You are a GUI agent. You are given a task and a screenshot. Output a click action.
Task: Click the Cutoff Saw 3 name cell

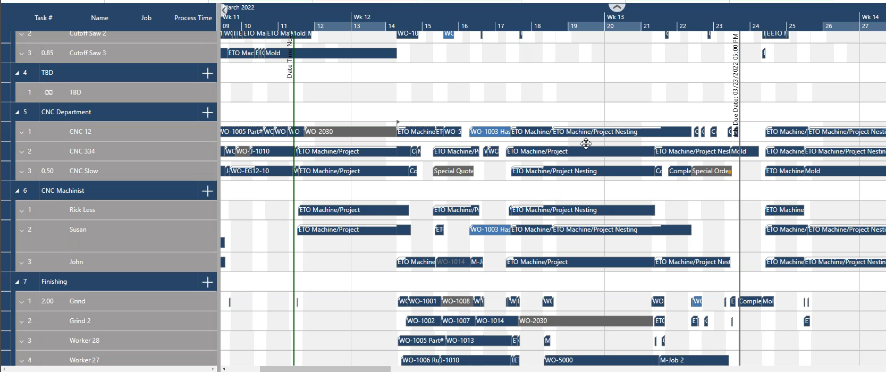point(88,53)
